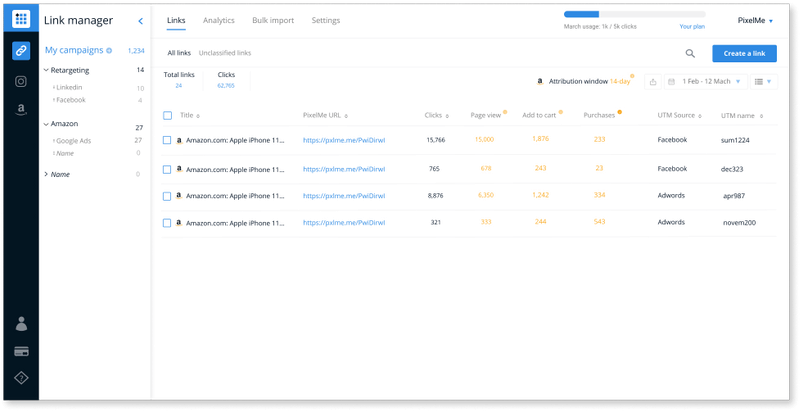The height and width of the screenshot is (411, 800).
Task: Click Amazon icon in apr987 row
Action: click(x=179, y=196)
